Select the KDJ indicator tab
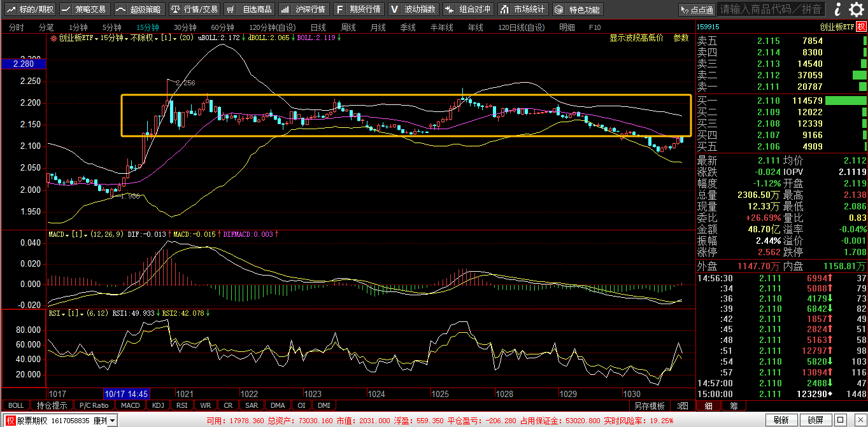The width and height of the screenshot is (868, 427). point(157,405)
